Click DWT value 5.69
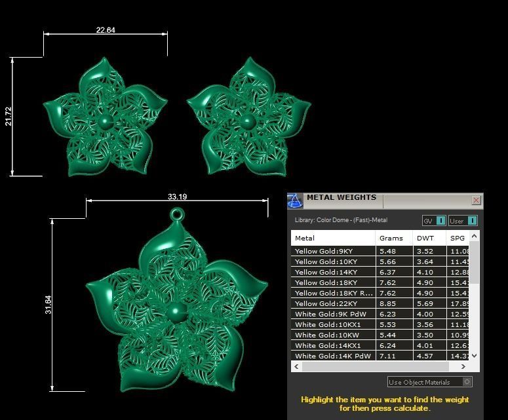The image size is (508, 420). click(425, 303)
